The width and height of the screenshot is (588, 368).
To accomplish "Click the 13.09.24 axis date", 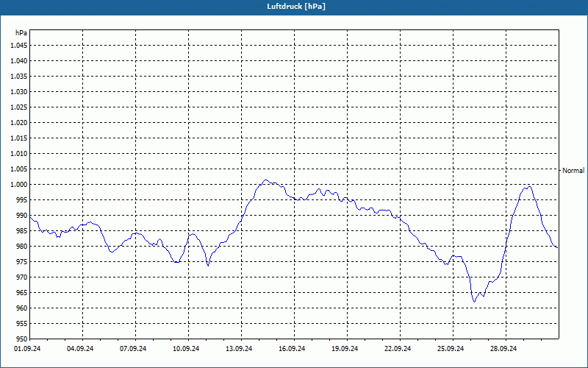I will click(x=239, y=348).
